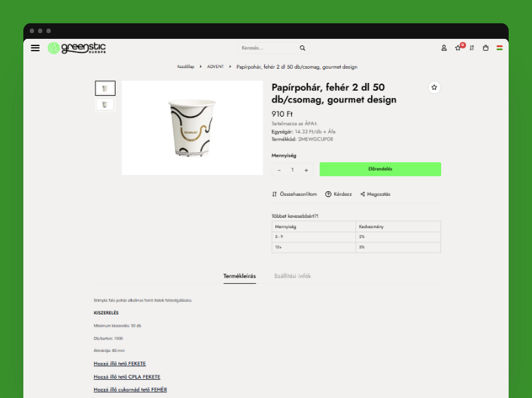The width and height of the screenshot is (532, 398).
Task: Decrease quantity with minus button
Action: pos(279,170)
